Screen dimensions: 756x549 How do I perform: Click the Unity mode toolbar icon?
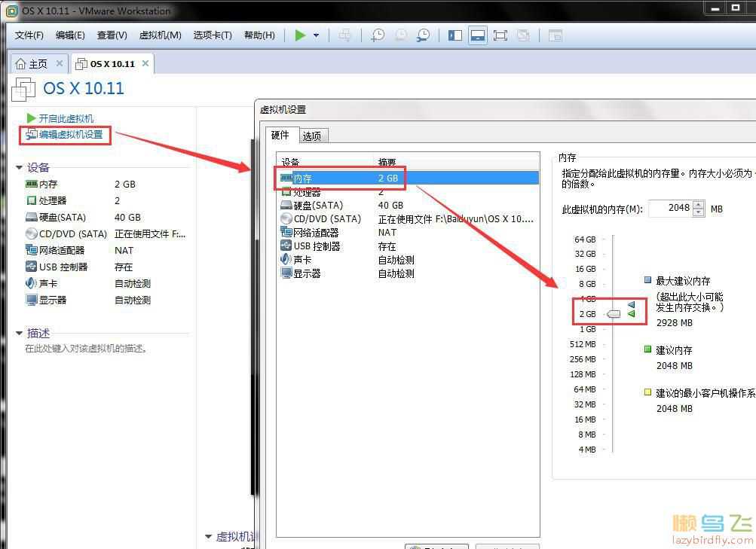pos(523,35)
